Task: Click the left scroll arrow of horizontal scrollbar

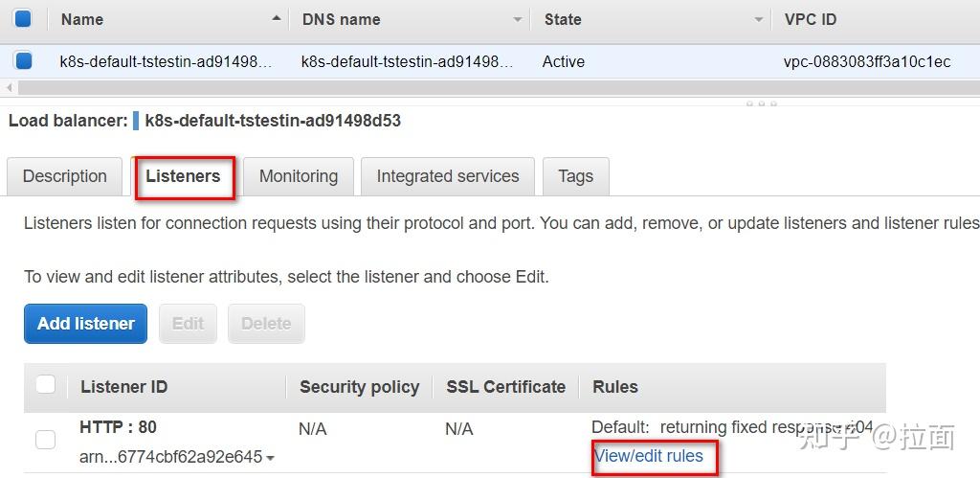Action: (x=10, y=87)
